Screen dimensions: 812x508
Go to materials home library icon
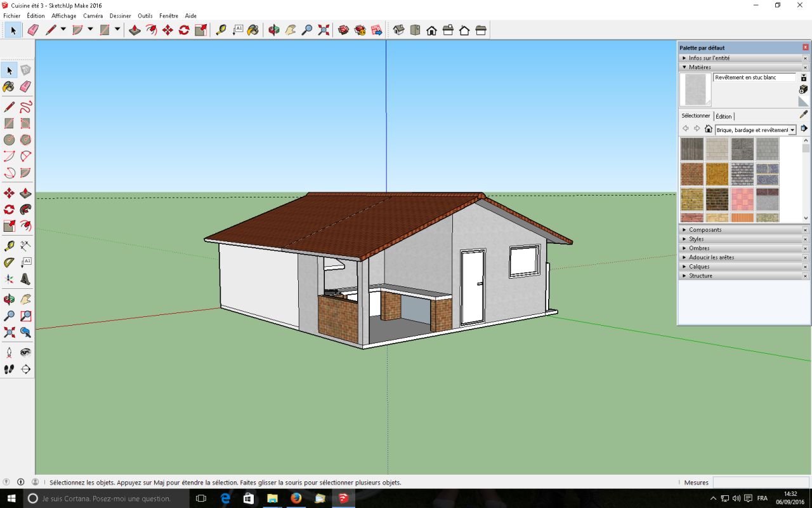[x=709, y=129]
